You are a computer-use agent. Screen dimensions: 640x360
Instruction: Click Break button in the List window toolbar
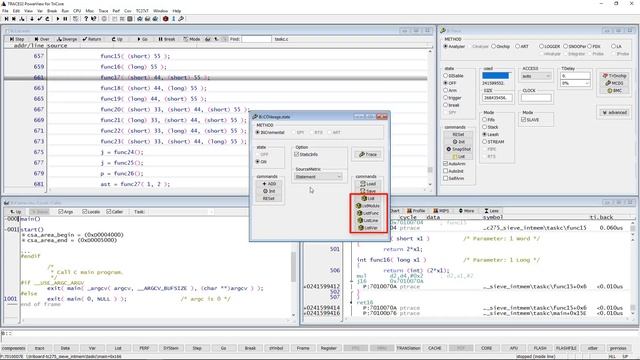[x=167, y=39]
